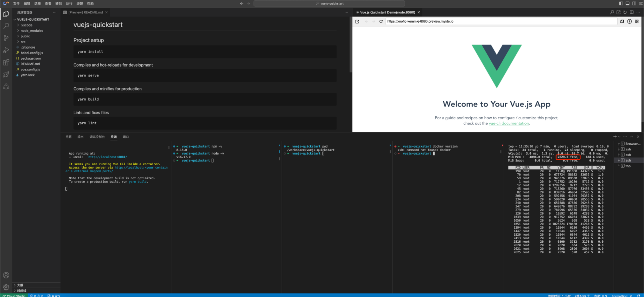644x297 pixels.
Task: Switch to the 输出 panel tab
Action: click(81, 137)
